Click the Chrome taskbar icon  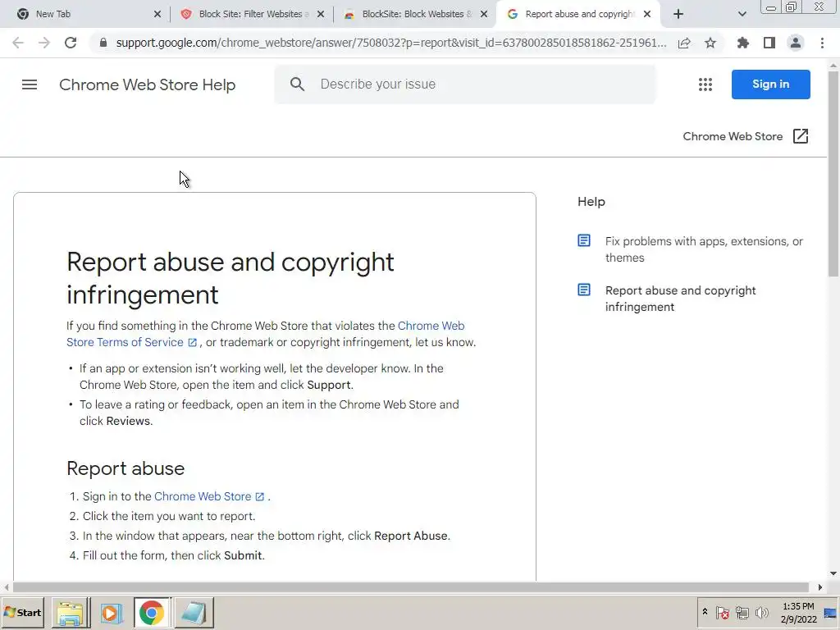coord(152,613)
